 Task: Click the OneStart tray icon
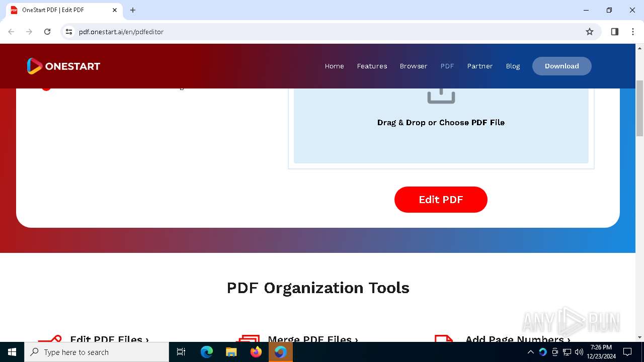(x=542, y=352)
